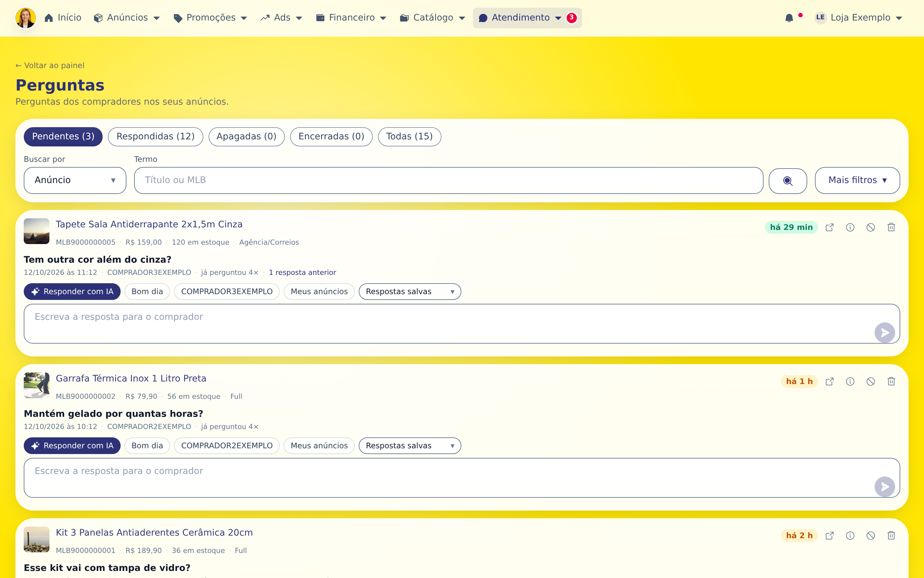The height and width of the screenshot is (578, 924).
Task: Click the Kit 3 Panelas product thumbnail
Action: click(x=36, y=539)
